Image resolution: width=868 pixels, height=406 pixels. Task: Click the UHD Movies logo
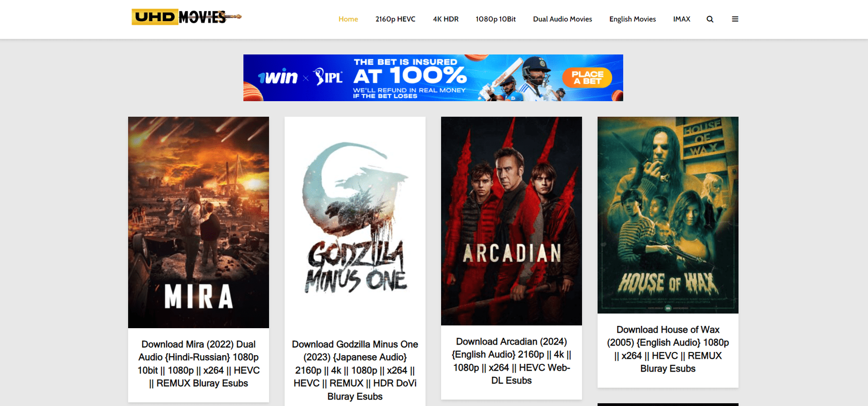pos(187,17)
